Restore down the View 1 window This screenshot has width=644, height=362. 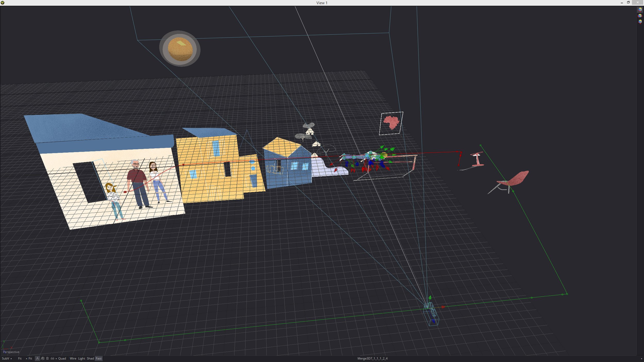[x=628, y=3]
